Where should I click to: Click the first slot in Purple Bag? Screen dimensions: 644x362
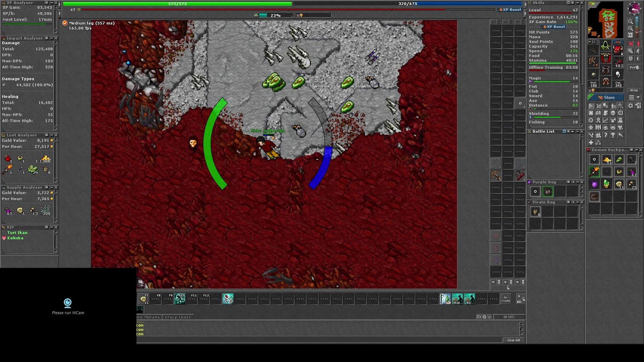click(x=535, y=192)
